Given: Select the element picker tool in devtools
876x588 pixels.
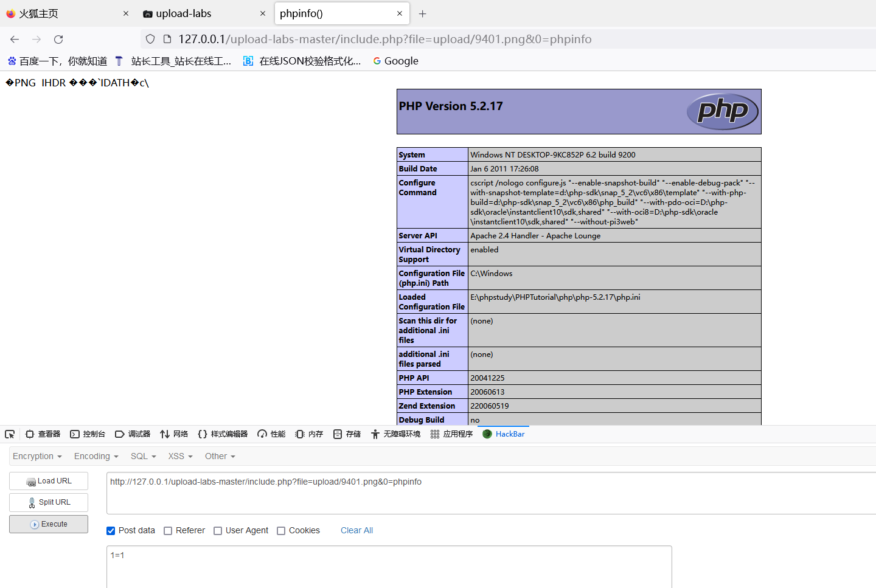Looking at the screenshot, I should [x=10, y=434].
